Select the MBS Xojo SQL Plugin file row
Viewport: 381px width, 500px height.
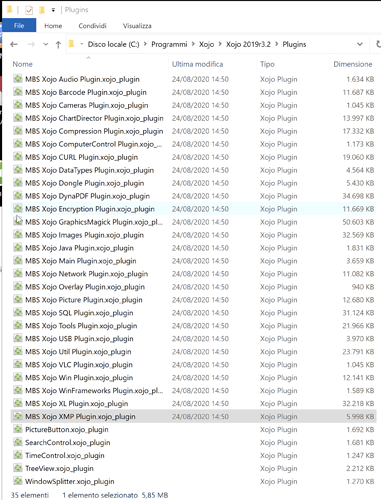click(193, 313)
